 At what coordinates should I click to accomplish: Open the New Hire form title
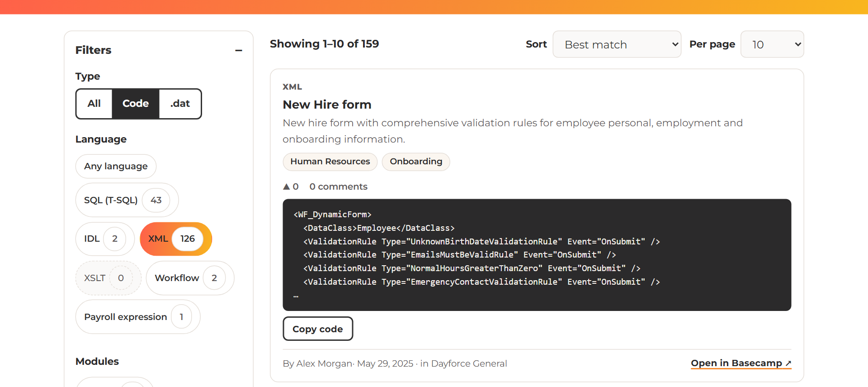327,105
